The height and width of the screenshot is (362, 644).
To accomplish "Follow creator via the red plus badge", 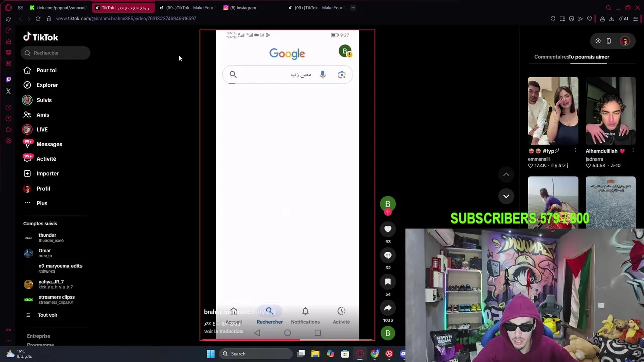I will 388,212.
